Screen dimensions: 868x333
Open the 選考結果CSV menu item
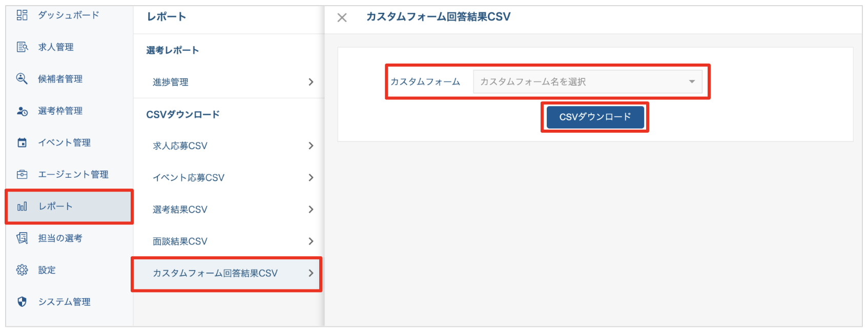tap(180, 210)
